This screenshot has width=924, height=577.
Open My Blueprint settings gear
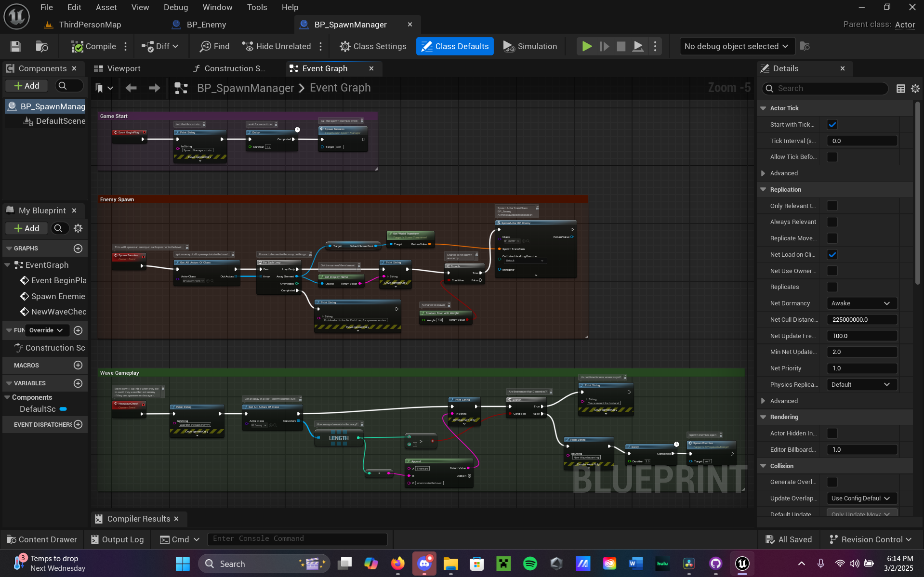pos(78,228)
